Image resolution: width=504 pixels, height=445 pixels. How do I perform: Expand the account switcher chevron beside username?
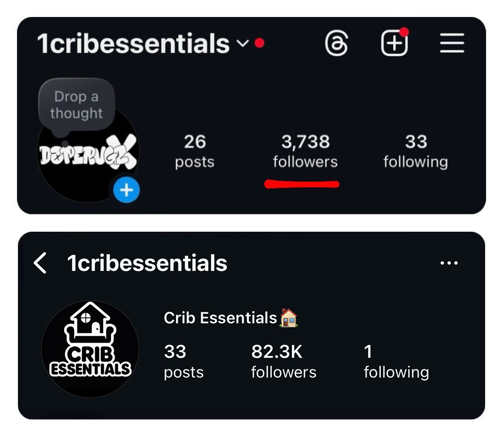click(242, 43)
